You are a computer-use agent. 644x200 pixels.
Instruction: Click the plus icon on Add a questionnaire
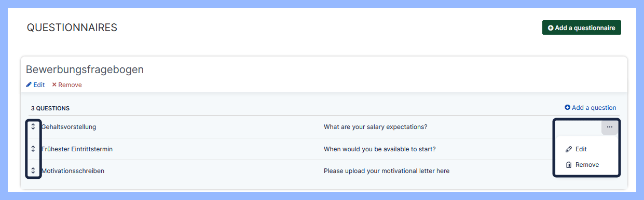point(551,28)
